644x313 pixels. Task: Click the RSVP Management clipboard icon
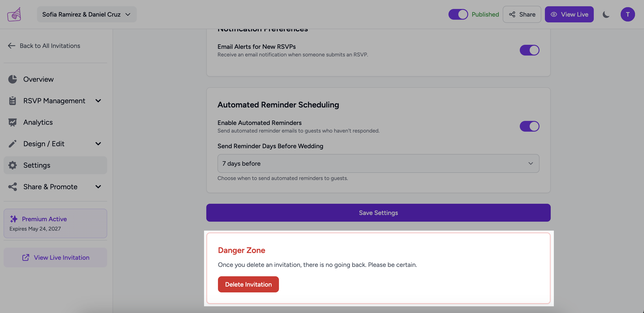13,101
